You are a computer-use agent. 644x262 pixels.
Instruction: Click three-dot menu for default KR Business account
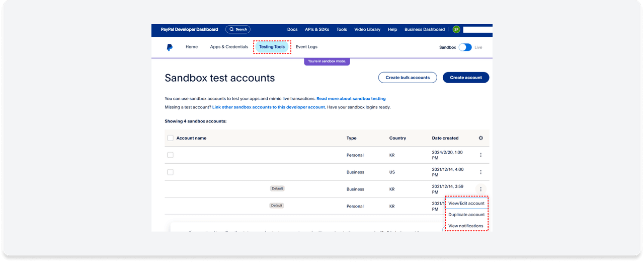[x=480, y=189]
